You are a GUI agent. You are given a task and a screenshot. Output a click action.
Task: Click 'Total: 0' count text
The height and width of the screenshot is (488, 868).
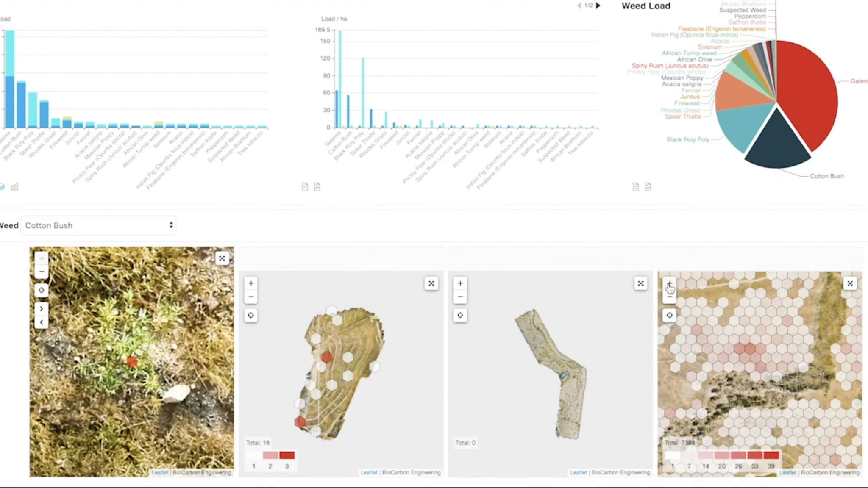(x=465, y=443)
